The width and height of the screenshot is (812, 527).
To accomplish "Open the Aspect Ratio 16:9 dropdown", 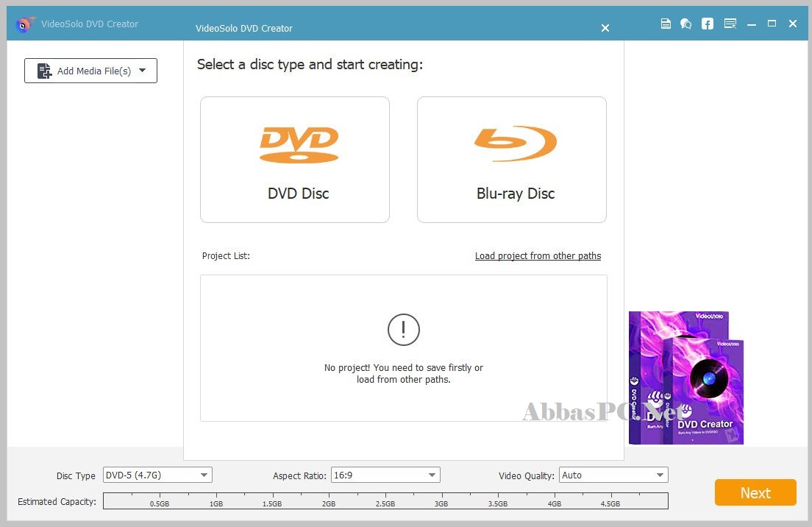I will click(385, 475).
